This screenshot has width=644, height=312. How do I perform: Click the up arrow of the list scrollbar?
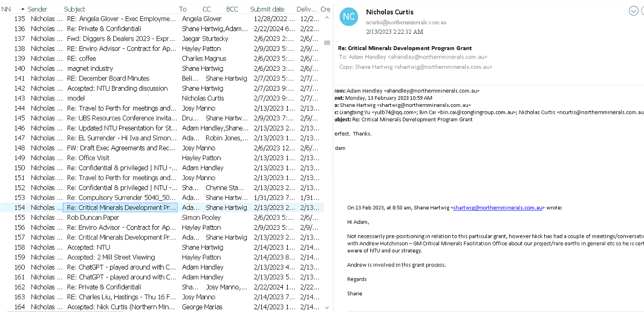tap(327, 18)
